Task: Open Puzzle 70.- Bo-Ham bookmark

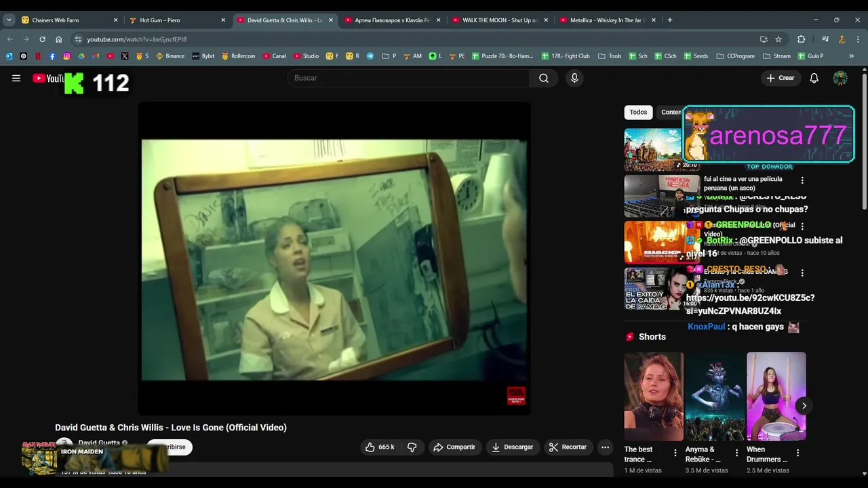Action: pyautogui.click(x=502, y=56)
